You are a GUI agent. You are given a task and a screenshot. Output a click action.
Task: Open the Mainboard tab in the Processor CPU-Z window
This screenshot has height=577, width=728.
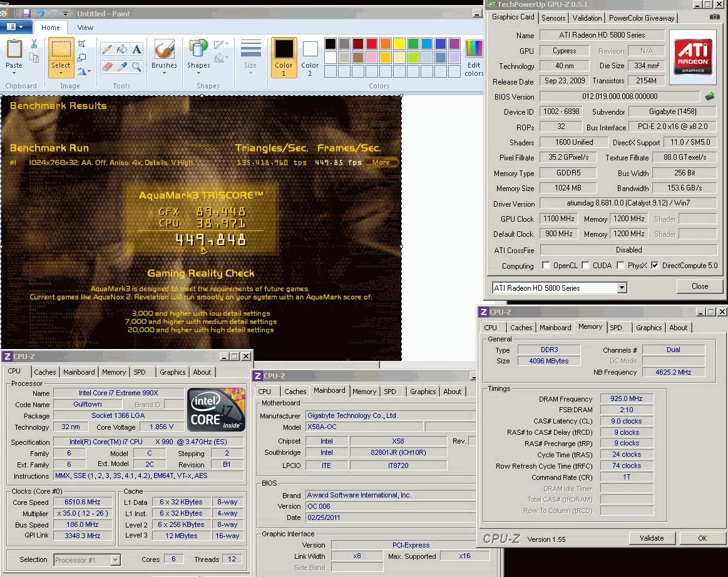click(x=79, y=372)
